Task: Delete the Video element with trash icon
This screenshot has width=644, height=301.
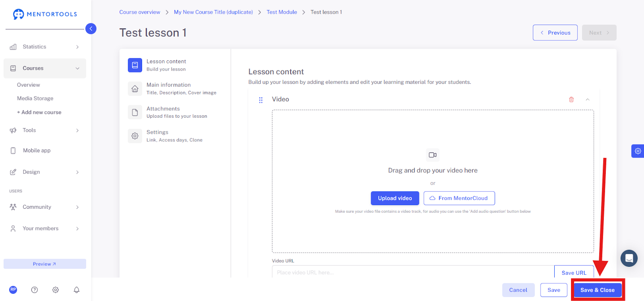Action: point(571,100)
